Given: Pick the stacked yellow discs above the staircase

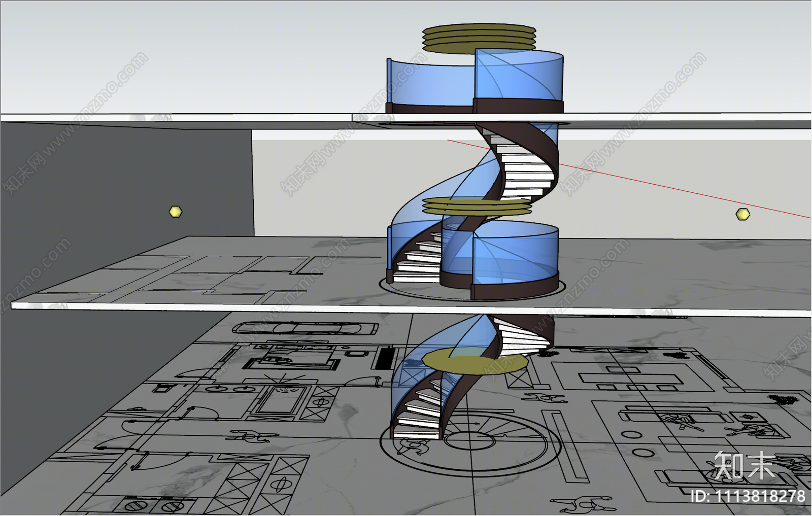Looking at the screenshot, I should click(479, 38).
